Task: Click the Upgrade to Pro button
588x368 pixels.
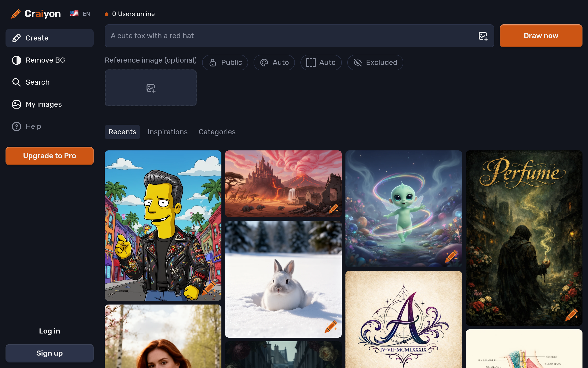Action: click(x=50, y=156)
